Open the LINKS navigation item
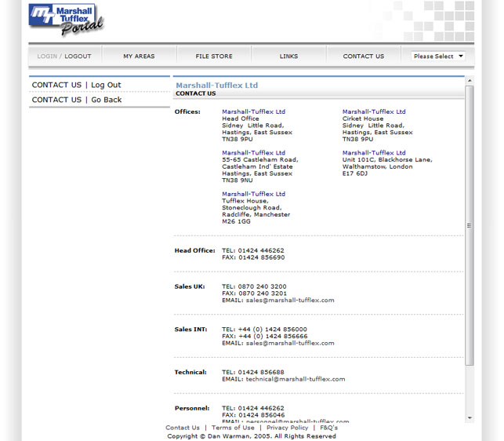Image resolution: width=504 pixels, height=441 pixels. click(x=288, y=56)
